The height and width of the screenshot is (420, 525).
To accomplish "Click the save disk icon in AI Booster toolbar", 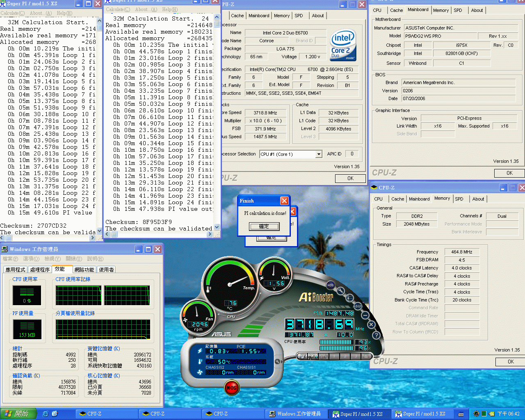I will coord(365,356).
